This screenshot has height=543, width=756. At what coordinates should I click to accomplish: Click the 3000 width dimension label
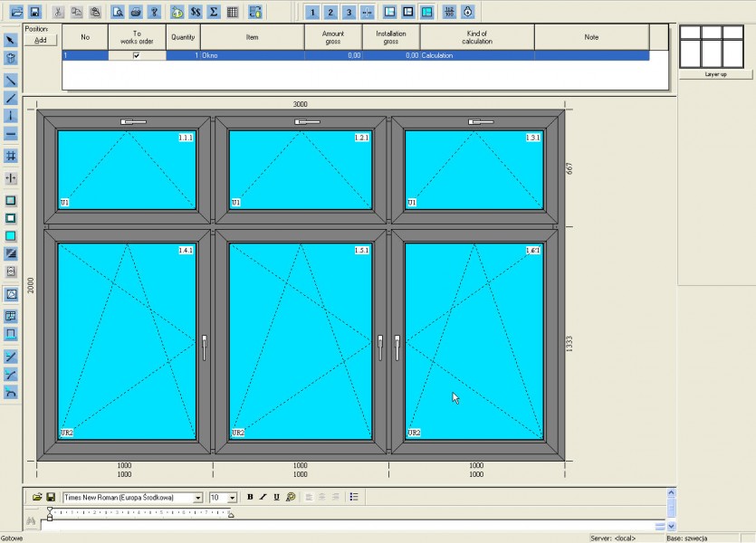point(300,104)
